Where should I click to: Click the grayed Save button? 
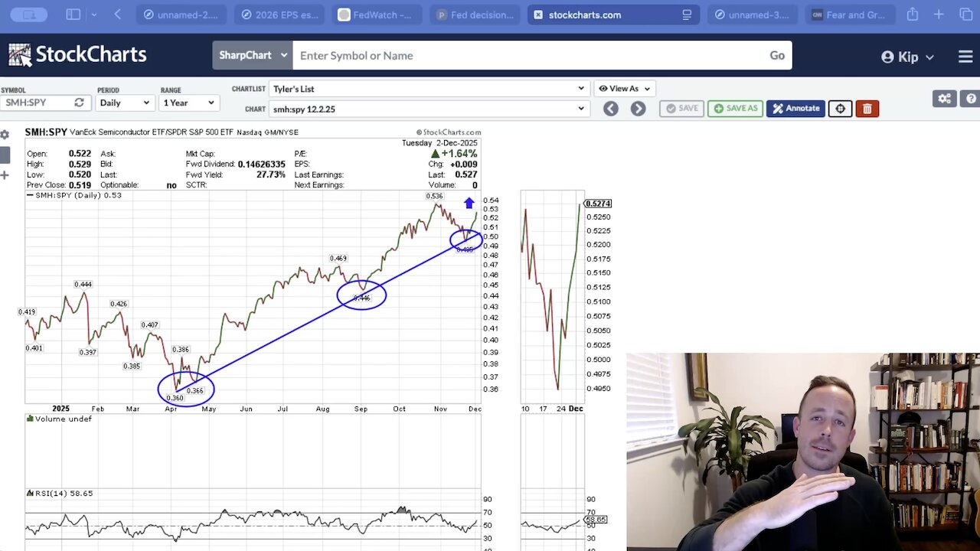pos(681,109)
